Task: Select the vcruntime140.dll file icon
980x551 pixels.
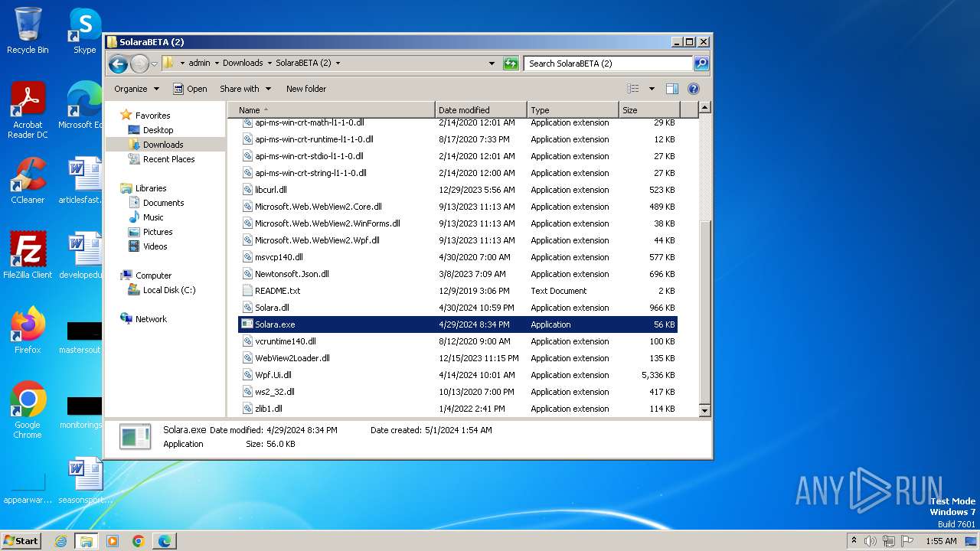Action: [x=247, y=341]
